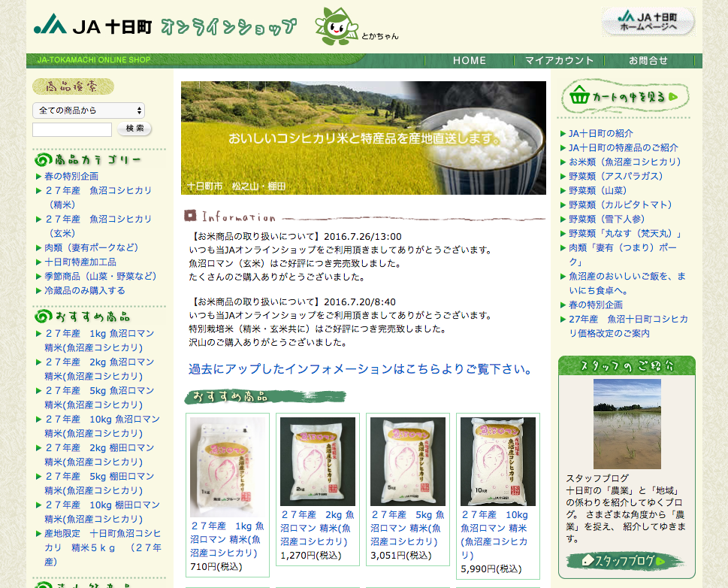
Task: Select sidebar link ２７年産 5kg 棚田ロマン
Action: [99, 483]
